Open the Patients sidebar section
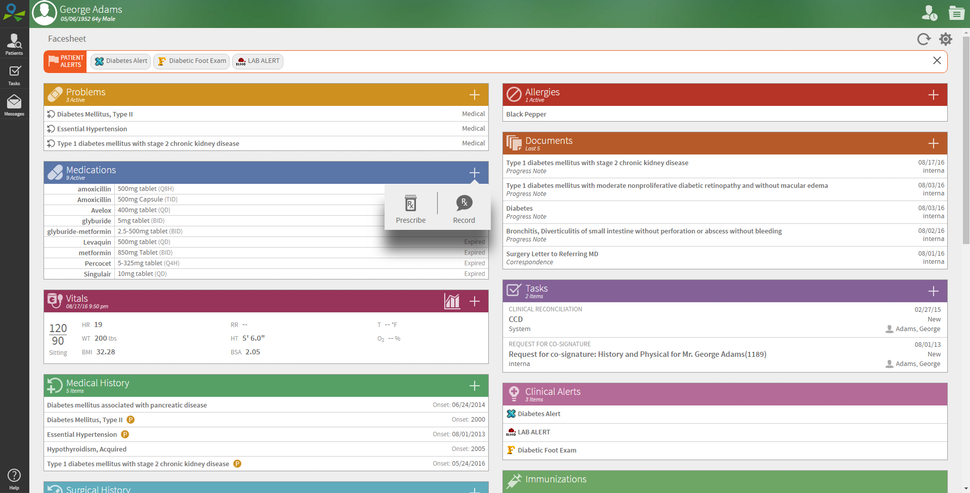 pyautogui.click(x=14, y=43)
